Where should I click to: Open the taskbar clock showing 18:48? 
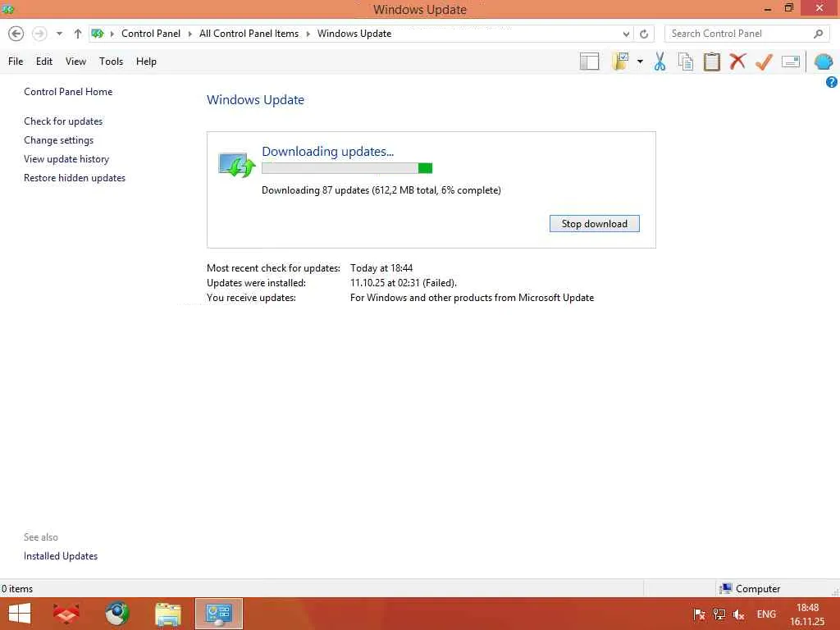807,614
